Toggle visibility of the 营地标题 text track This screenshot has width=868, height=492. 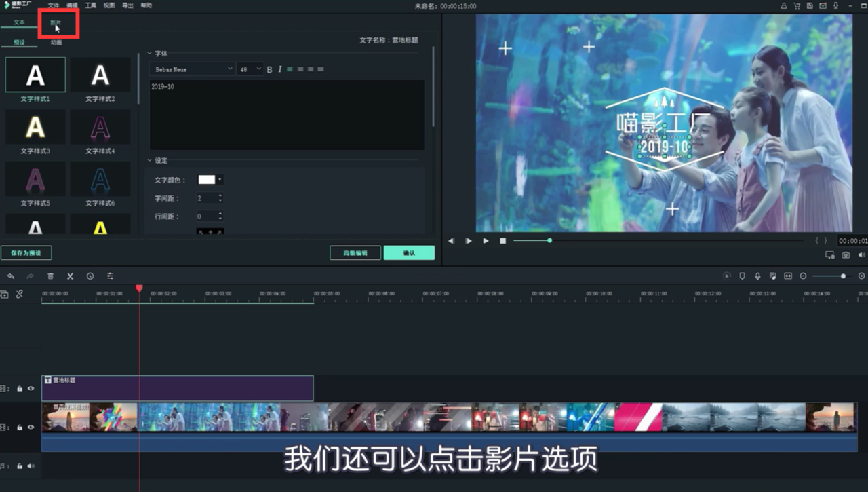click(x=31, y=389)
